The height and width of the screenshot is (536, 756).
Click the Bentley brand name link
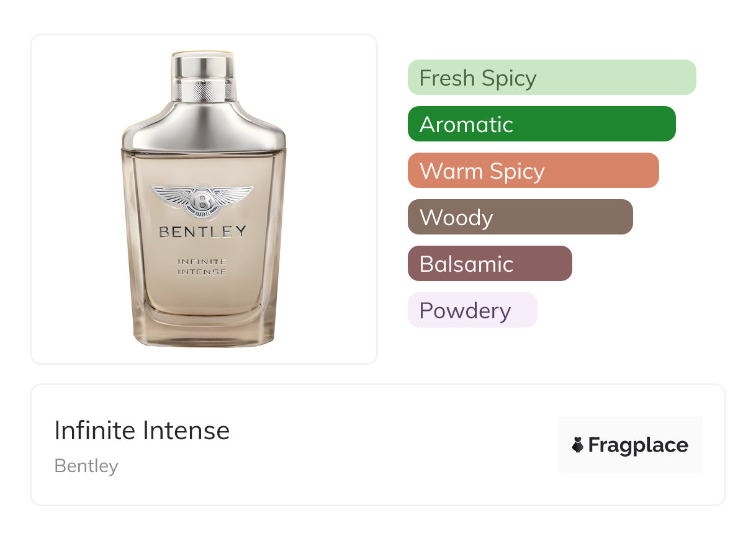pos(86,466)
